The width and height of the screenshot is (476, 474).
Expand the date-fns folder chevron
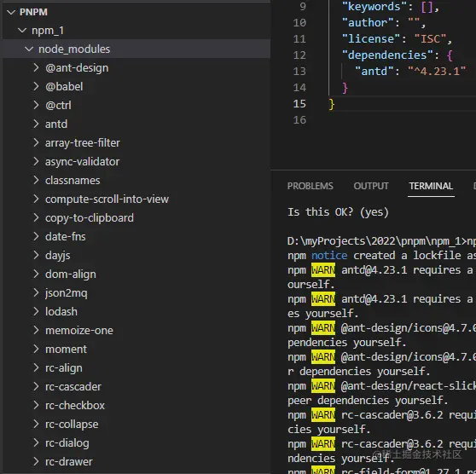[36, 236]
